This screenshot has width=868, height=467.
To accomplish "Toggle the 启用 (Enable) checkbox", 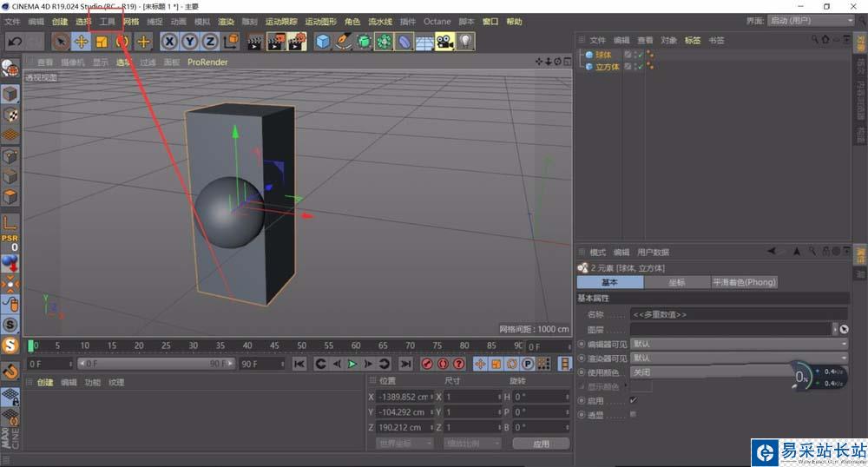I will (633, 400).
